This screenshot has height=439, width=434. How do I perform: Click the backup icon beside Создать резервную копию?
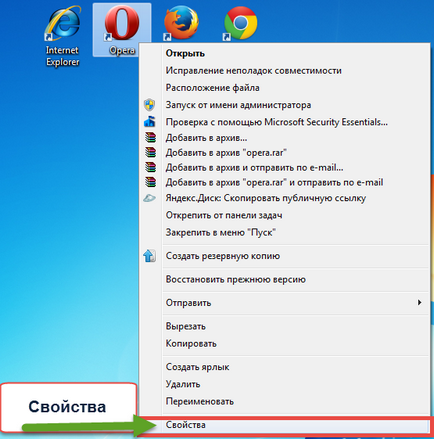[x=149, y=256]
